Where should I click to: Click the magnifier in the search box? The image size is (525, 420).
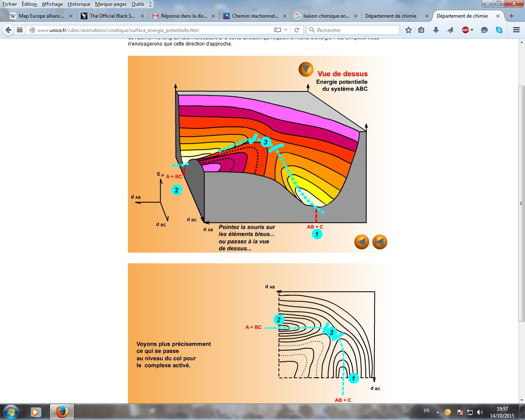312,30
